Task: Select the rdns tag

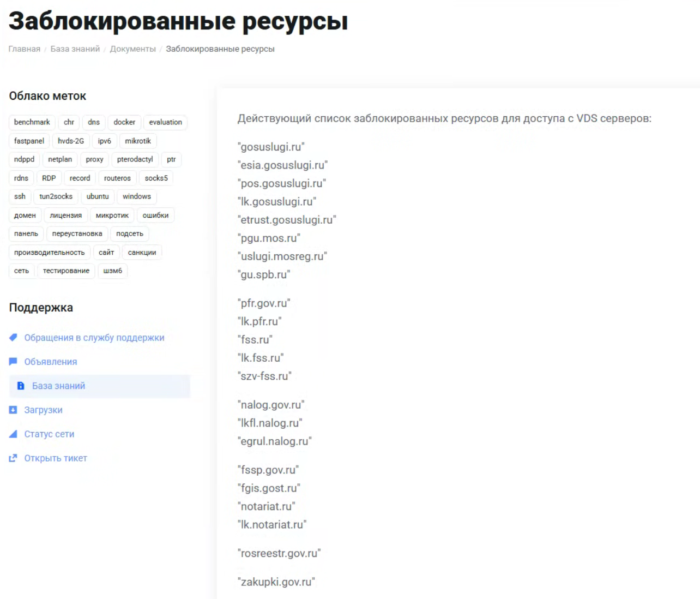Action: (21, 178)
